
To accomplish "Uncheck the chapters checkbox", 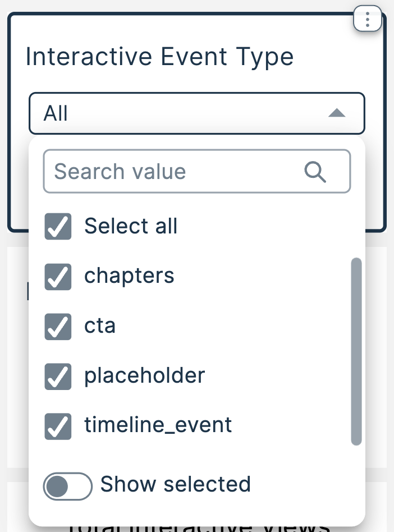I will click(x=58, y=277).
